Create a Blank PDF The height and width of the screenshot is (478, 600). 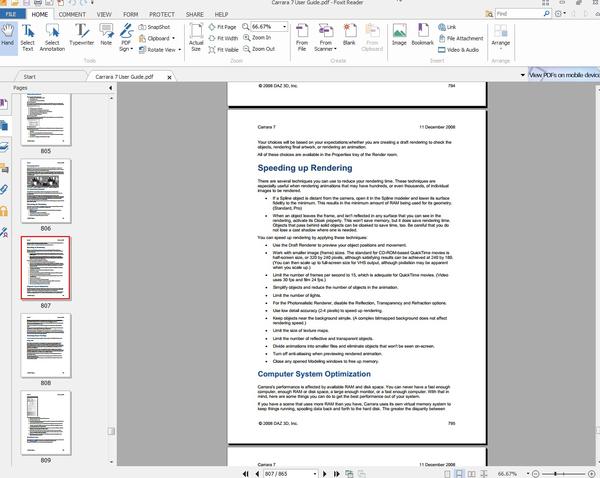(349, 35)
